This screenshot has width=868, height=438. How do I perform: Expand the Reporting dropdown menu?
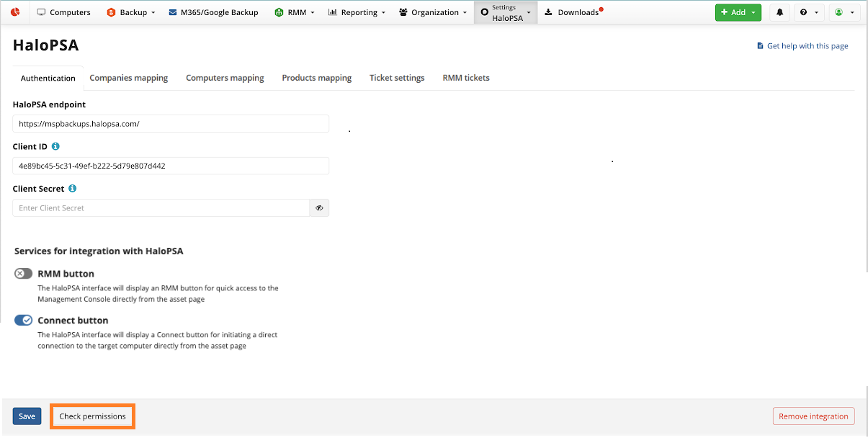357,12
